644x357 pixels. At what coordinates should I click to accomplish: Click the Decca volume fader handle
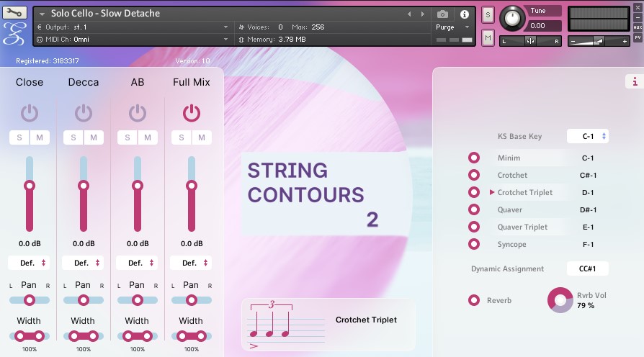pos(83,186)
